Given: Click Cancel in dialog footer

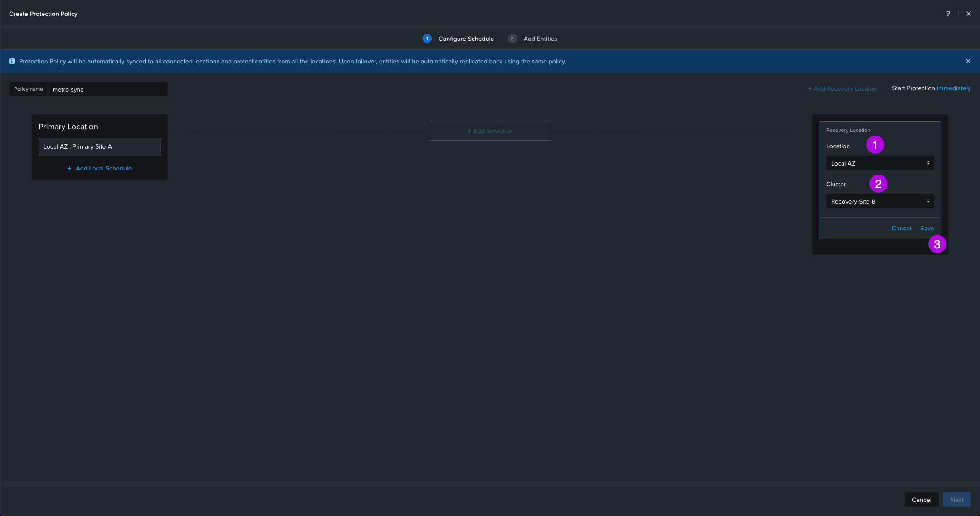Looking at the screenshot, I should [921, 500].
